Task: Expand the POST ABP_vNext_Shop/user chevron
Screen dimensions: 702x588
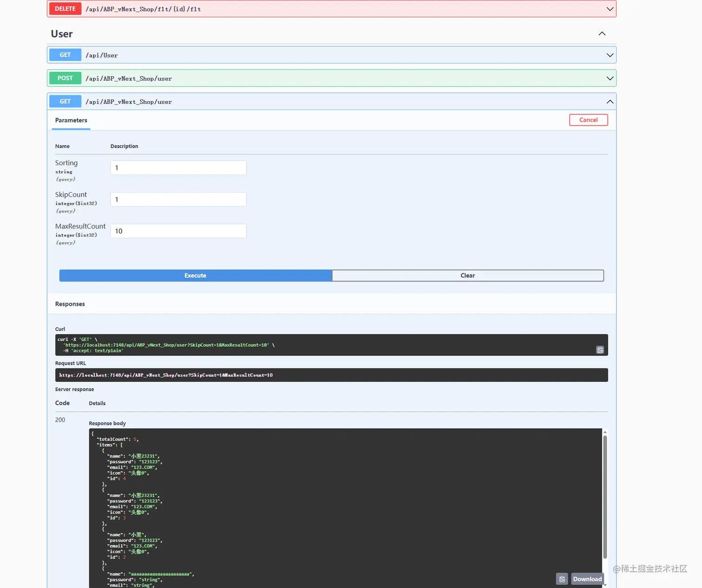Action: tap(610, 78)
